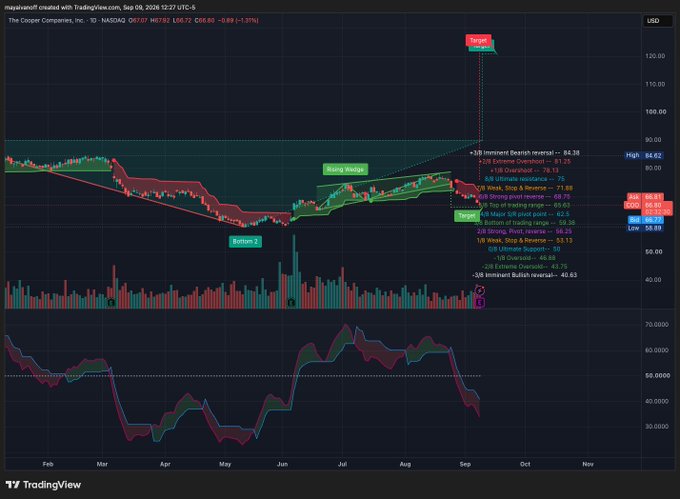Screen dimensions: 680x499
Task: Click the Ask 66.81 price label
Action: pyautogui.click(x=646, y=197)
